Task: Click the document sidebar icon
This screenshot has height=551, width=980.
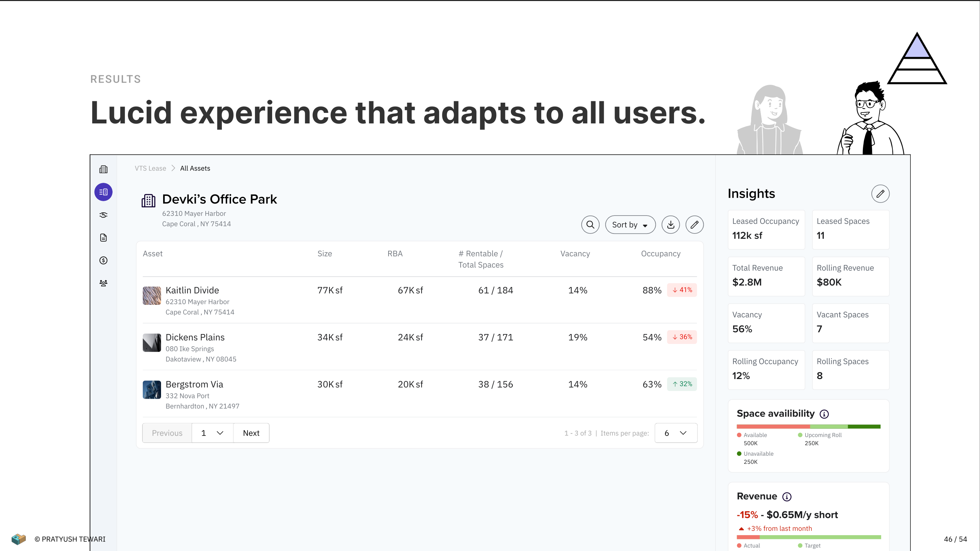Action: point(103,238)
